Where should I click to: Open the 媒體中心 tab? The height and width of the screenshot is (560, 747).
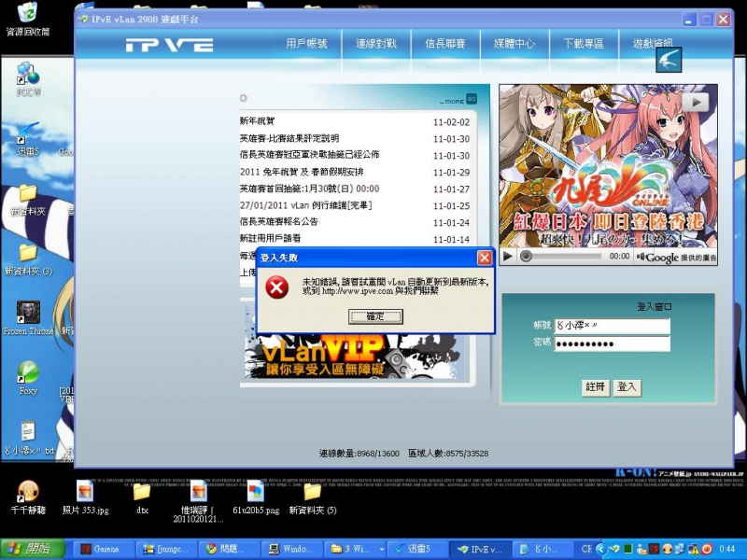514,44
